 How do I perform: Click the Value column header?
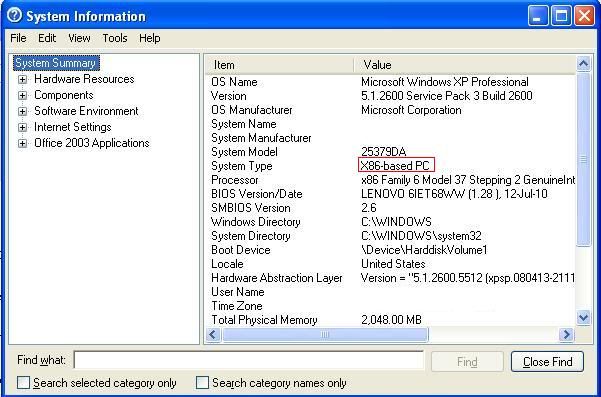pos(465,65)
